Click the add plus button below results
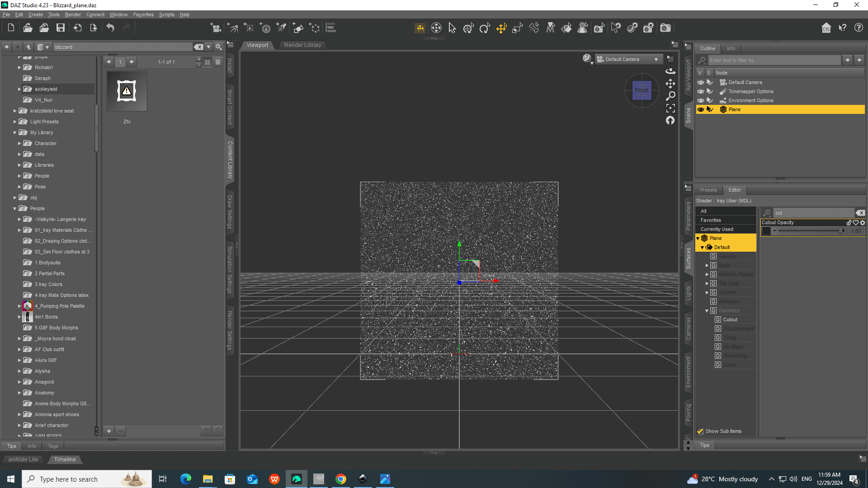The height and width of the screenshot is (488, 868). click(109, 431)
